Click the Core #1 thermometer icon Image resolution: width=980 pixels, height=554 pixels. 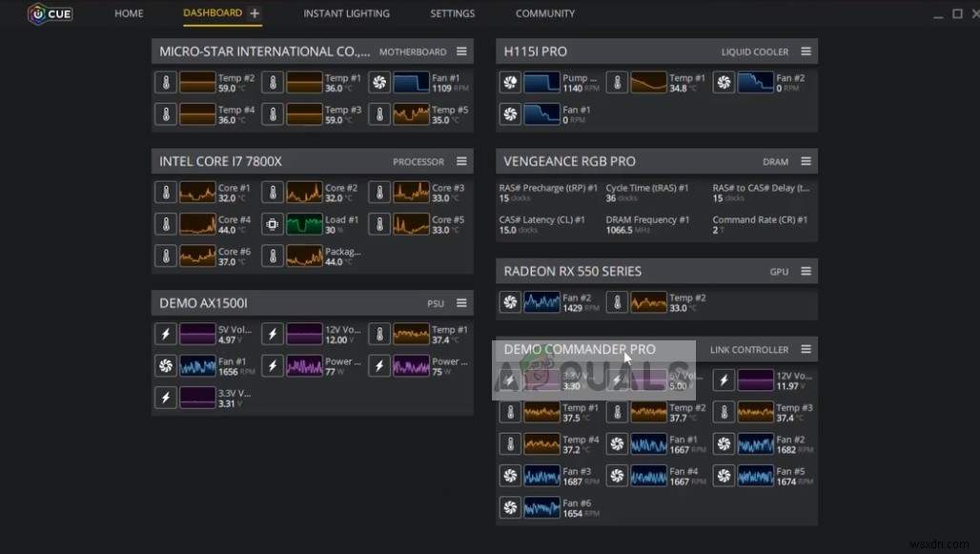click(x=166, y=192)
